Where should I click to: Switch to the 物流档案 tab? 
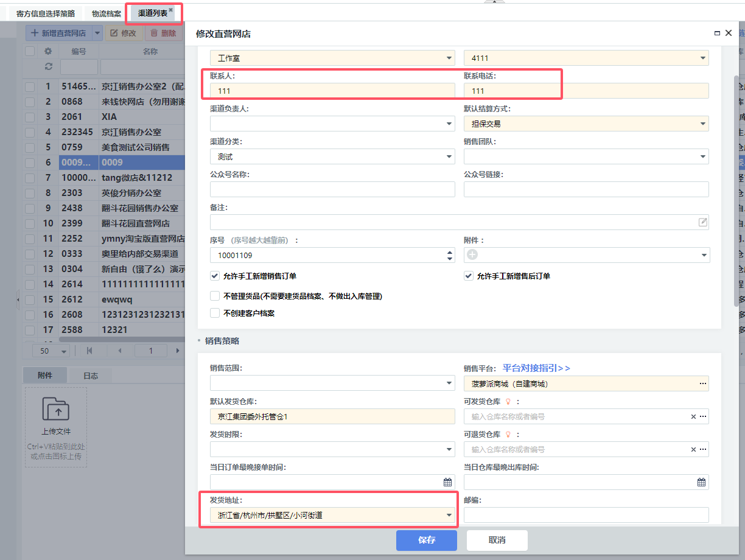pyautogui.click(x=106, y=13)
